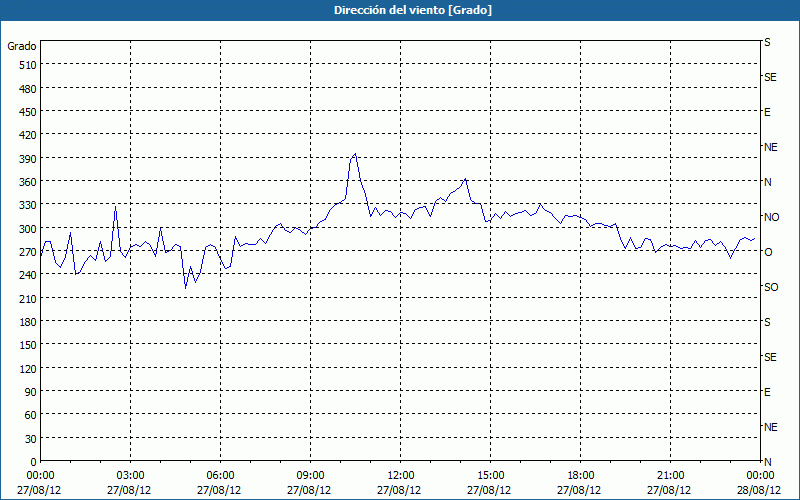Select the 18:00 time label
The height and width of the screenshot is (500, 800).
click(581, 476)
